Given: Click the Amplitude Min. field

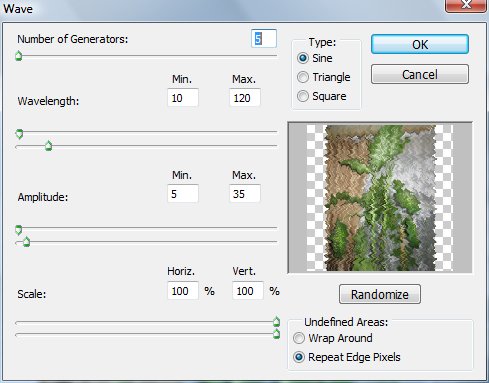Looking at the screenshot, I should [183, 194].
